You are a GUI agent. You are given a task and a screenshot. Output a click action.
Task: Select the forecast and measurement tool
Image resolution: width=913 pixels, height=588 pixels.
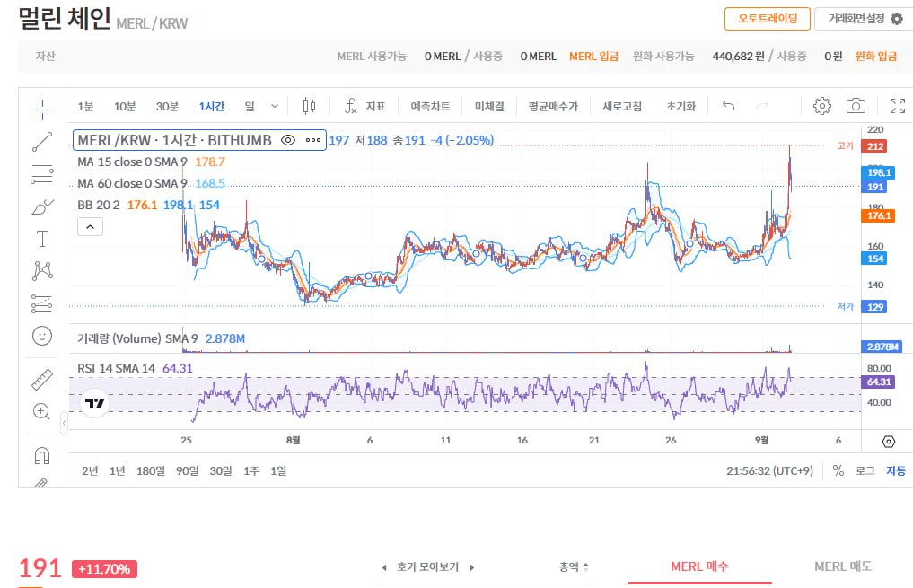tap(42, 303)
